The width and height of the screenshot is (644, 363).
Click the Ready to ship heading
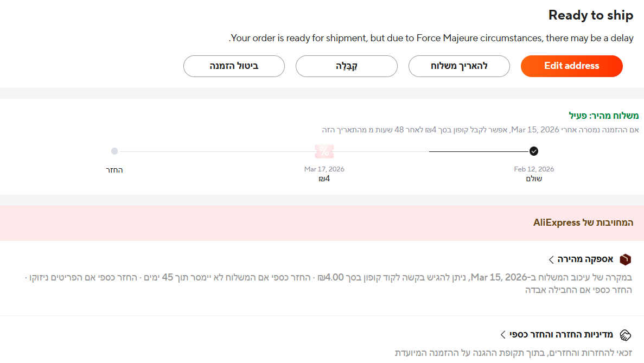[590, 15]
